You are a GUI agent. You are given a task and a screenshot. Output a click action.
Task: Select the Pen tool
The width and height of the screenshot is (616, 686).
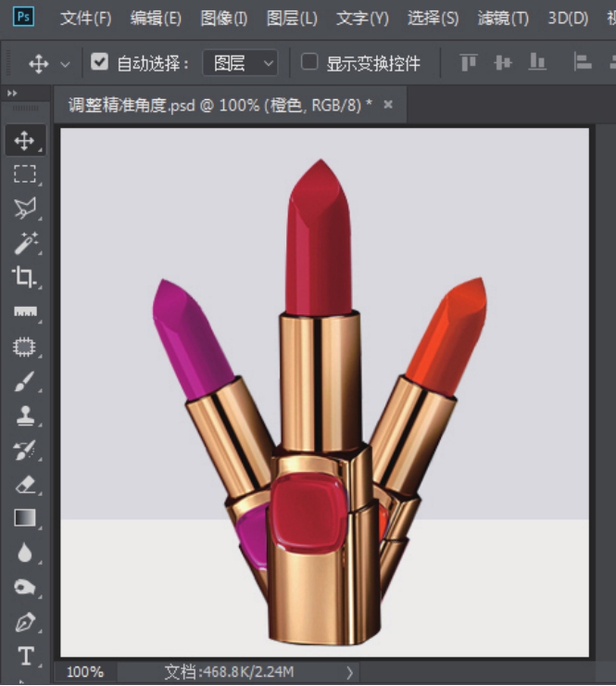click(24, 622)
